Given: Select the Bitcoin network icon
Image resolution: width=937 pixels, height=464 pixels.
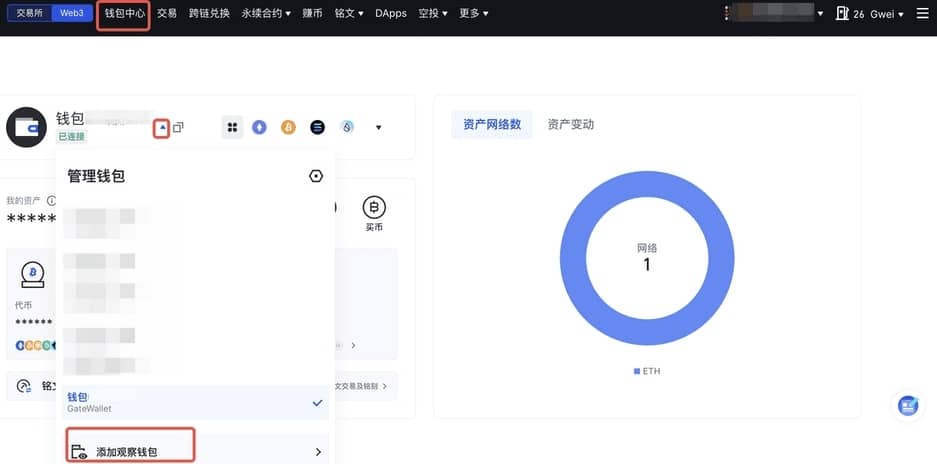Looking at the screenshot, I should coord(288,127).
